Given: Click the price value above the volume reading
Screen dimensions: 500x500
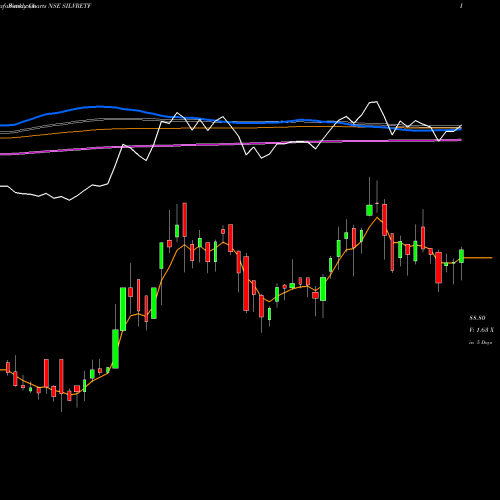Looking at the screenshot, I should 477,318.
